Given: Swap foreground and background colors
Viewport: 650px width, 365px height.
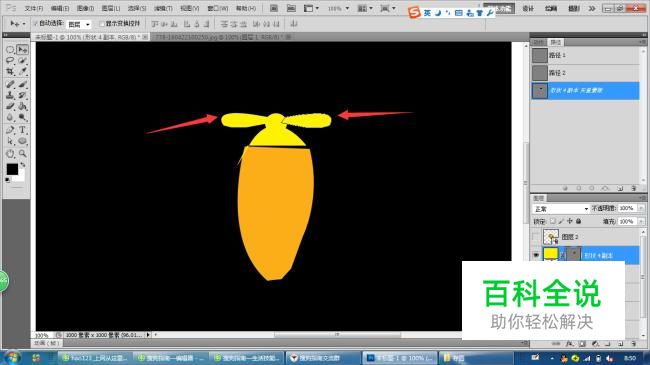Looking at the screenshot, I should (23, 165).
